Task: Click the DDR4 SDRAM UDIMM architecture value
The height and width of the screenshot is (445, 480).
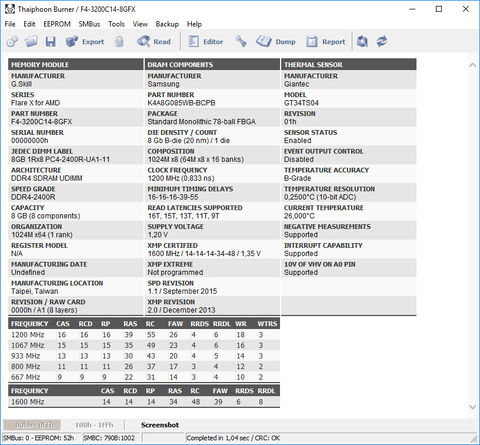Action: pos(47,178)
